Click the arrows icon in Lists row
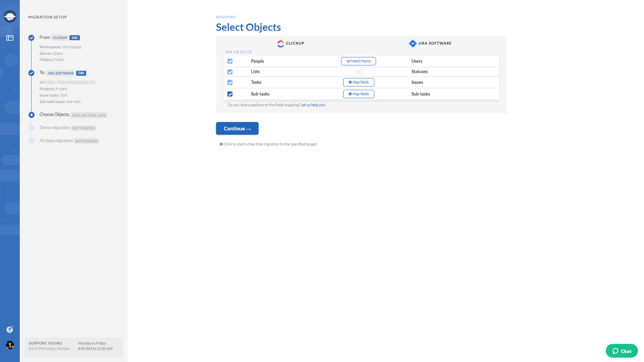Screen dimensions: 644x362 (x=359, y=72)
